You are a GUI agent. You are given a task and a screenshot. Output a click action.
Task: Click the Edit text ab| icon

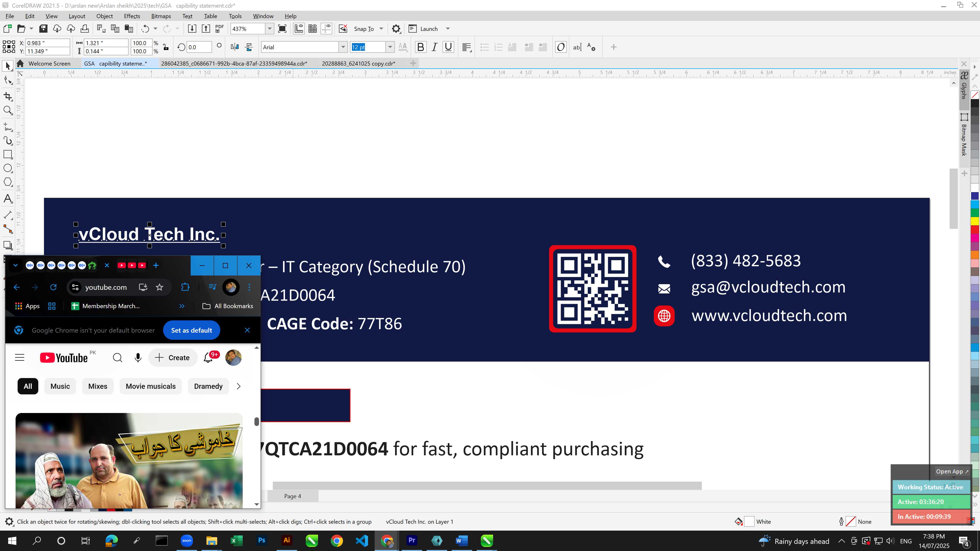pos(577,47)
